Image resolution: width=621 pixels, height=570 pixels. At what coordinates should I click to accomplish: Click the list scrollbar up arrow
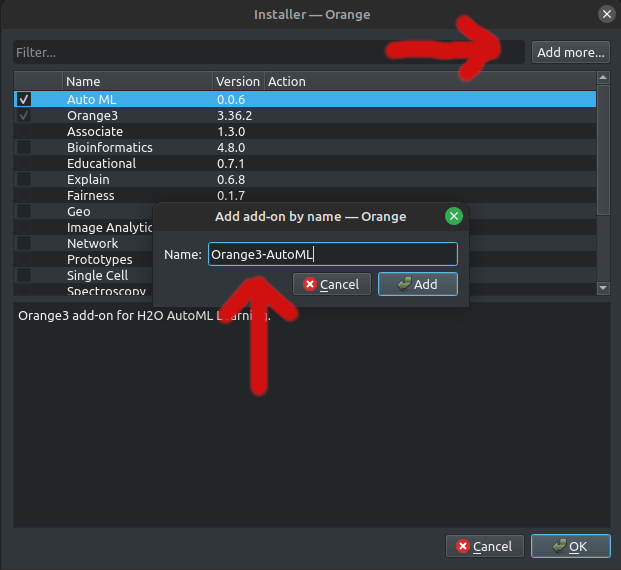tap(603, 78)
